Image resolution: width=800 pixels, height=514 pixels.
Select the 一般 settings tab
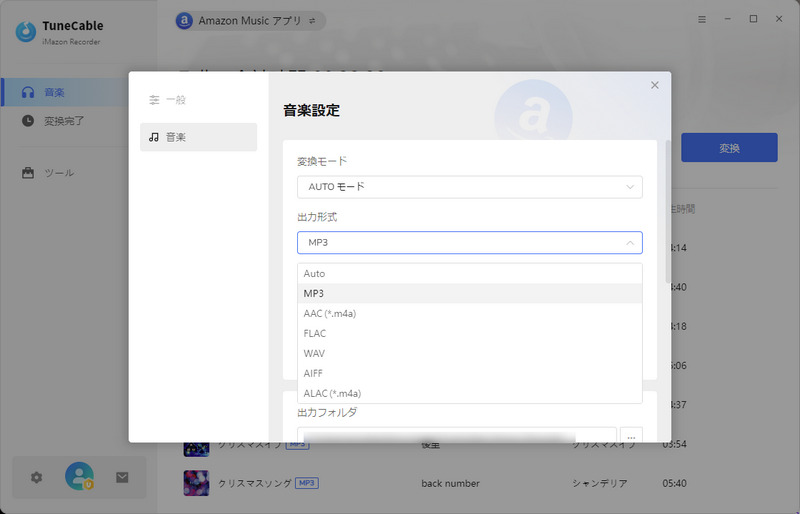pos(198,100)
